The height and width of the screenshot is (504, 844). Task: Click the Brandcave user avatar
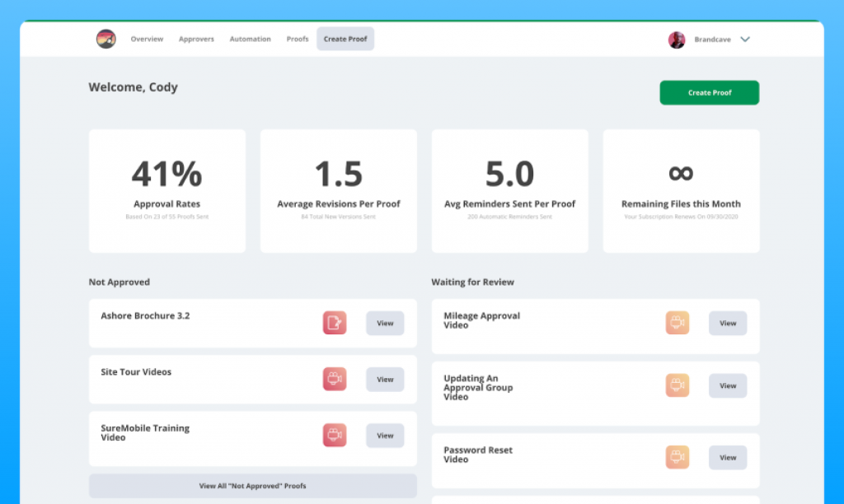point(677,40)
